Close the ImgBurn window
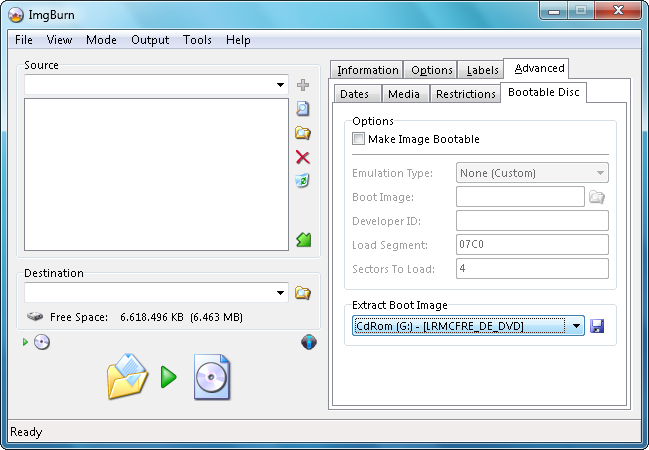 (618, 10)
